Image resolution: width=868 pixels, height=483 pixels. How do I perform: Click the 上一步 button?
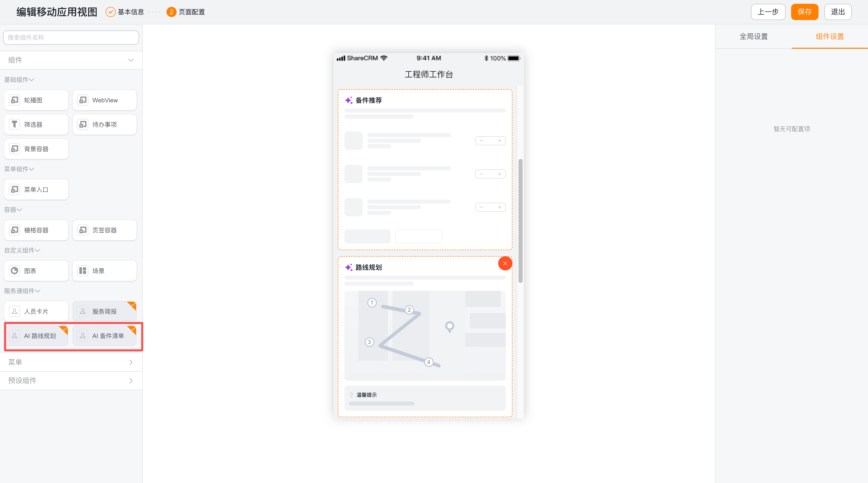click(x=768, y=12)
